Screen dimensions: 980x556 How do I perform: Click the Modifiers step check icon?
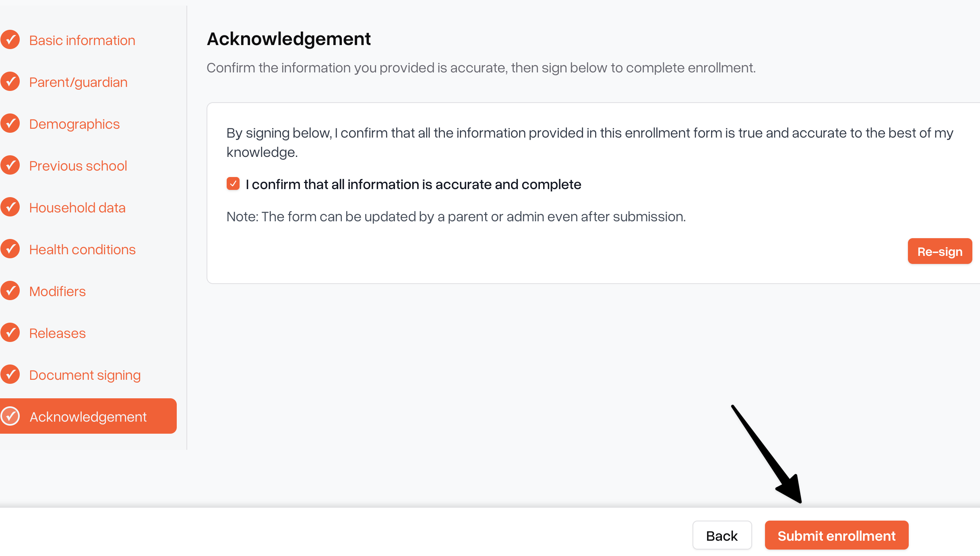[x=10, y=291]
